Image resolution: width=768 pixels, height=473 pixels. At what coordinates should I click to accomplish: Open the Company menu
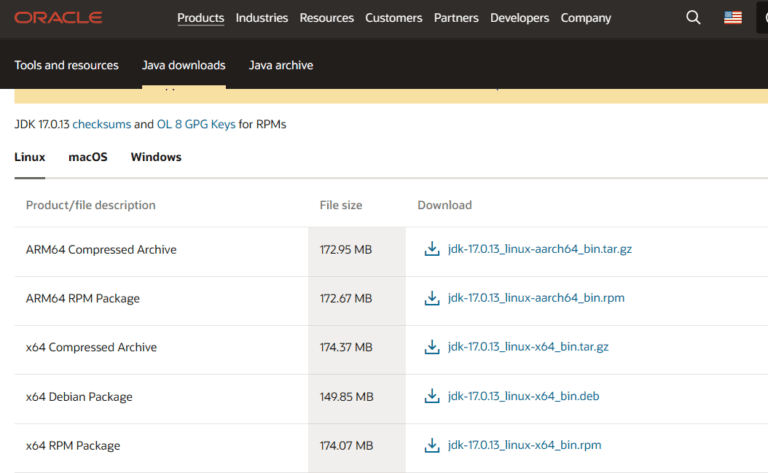pos(586,18)
